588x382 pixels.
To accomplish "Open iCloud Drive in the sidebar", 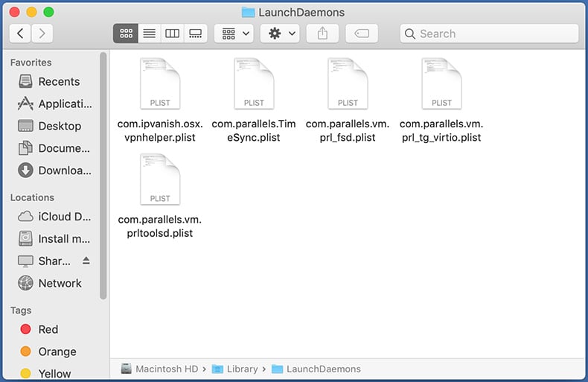I will pyautogui.click(x=54, y=217).
